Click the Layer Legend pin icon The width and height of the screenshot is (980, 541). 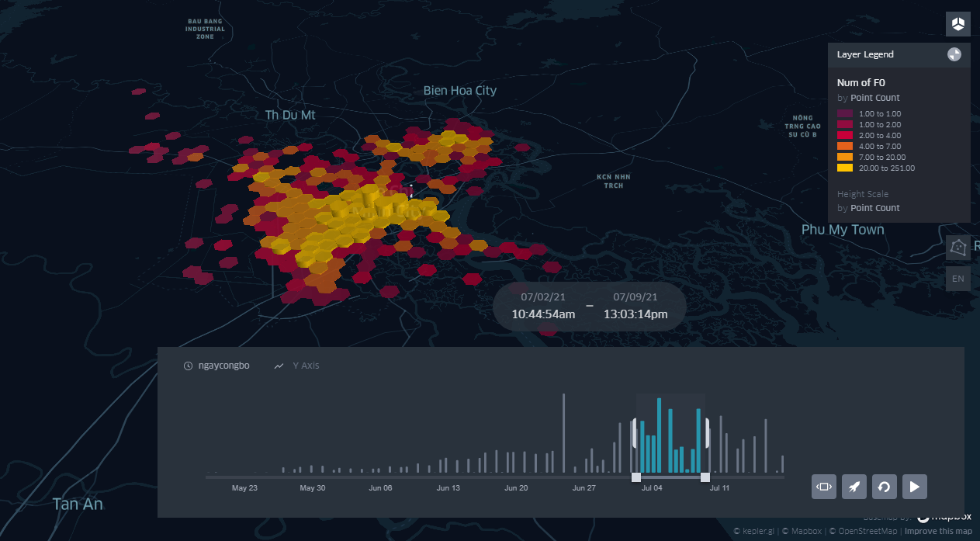click(954, 54)
